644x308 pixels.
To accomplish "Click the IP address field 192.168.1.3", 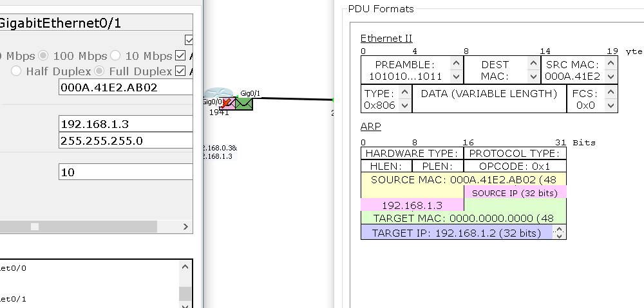I will point(126,123).
